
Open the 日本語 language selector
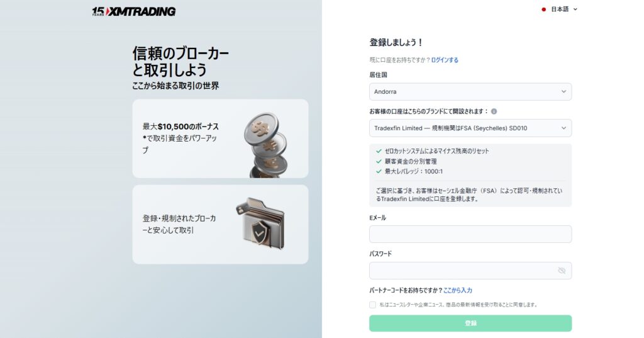560,9
